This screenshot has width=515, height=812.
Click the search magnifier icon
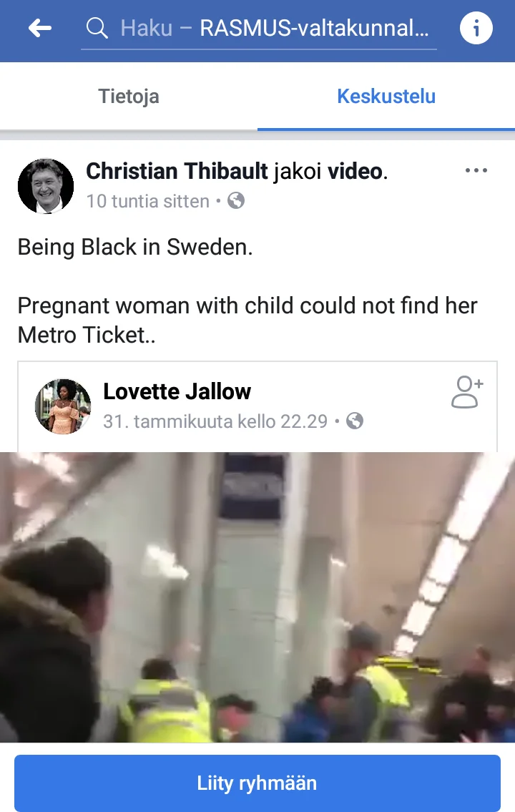click(x=97, y=28)
